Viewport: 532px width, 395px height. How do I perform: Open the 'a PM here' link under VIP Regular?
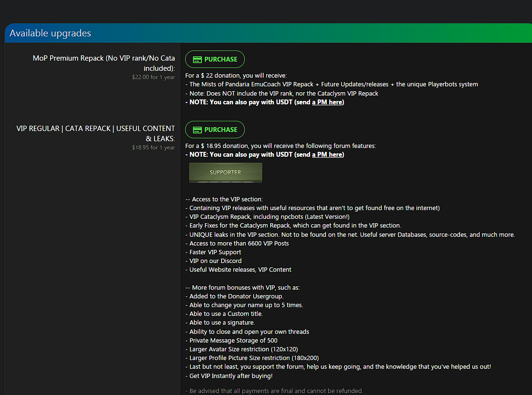[x=327, y=155]
